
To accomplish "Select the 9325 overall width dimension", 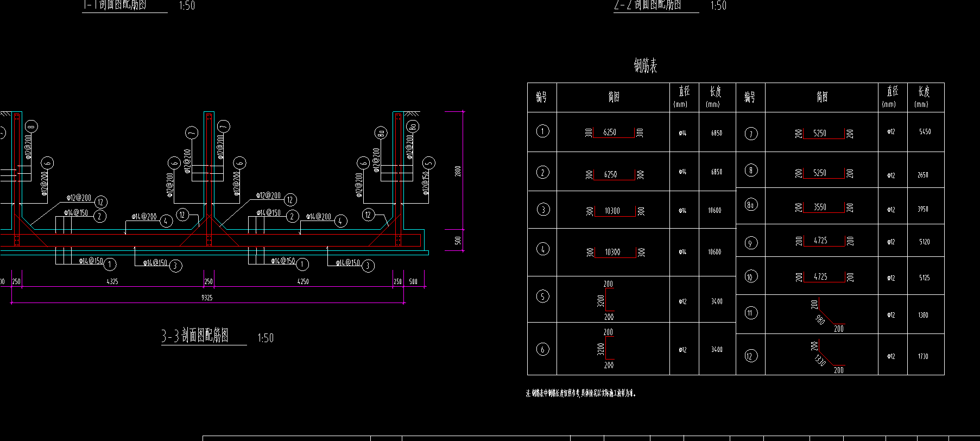I will click(x=207, y=298).
